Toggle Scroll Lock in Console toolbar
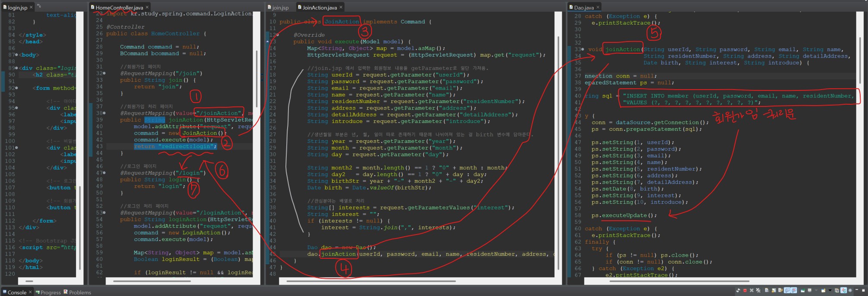 [x=774, y=290]
